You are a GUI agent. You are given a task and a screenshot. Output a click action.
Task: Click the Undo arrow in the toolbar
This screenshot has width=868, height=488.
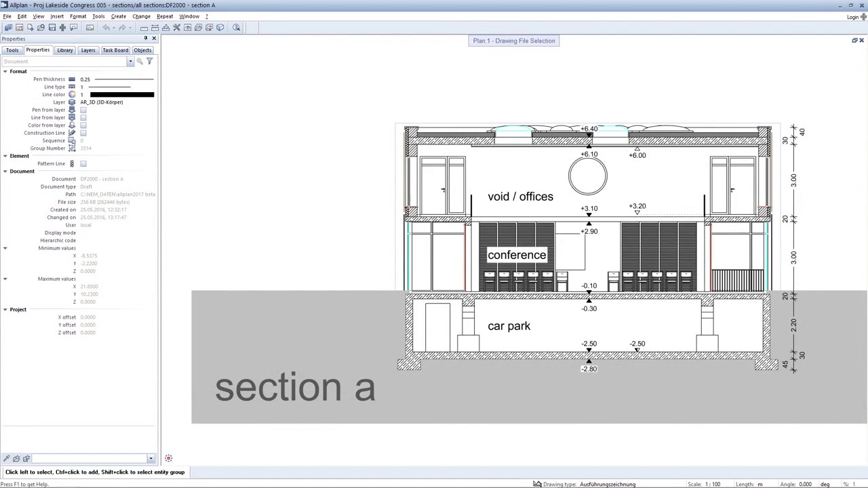point(106,28)
